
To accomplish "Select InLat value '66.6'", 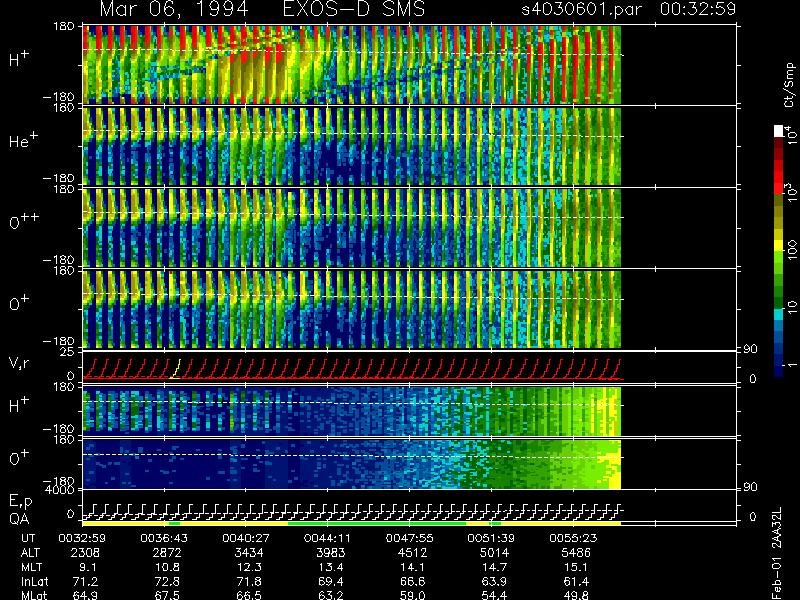I will 413,581.
